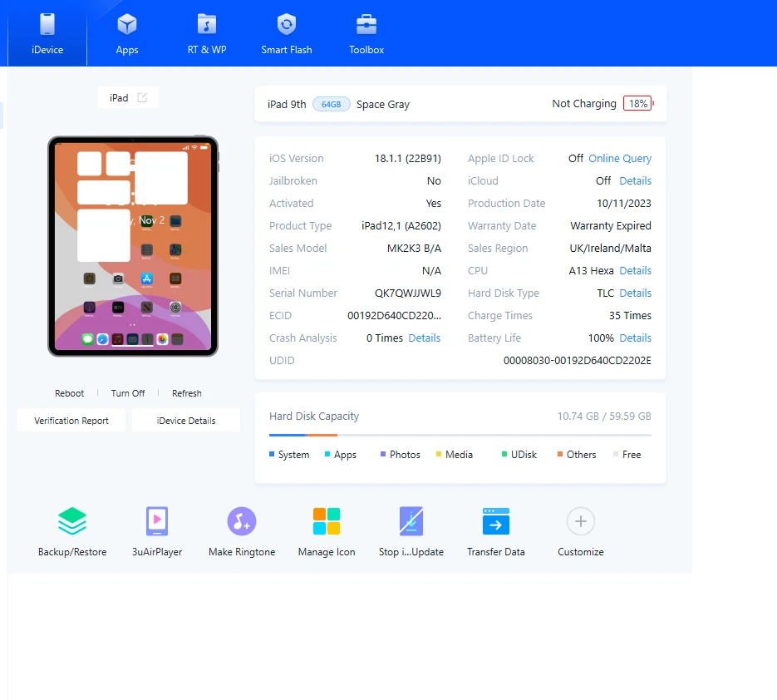Click the Online Query link for Apple ID Lock
Viewport: 777px width, 700px height.
coord(620,158)
